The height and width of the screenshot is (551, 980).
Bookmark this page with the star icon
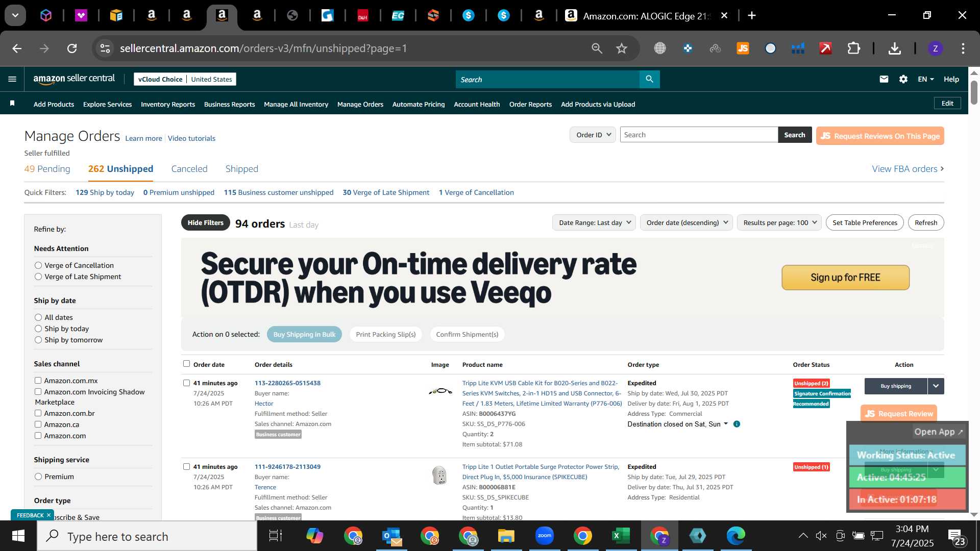(621, 48)
